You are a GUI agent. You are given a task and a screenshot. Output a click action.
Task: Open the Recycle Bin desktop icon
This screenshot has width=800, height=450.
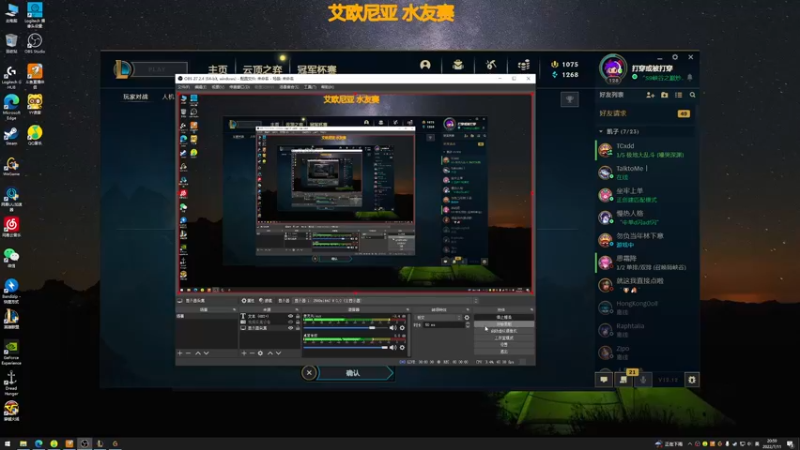[x=11, y=43]
